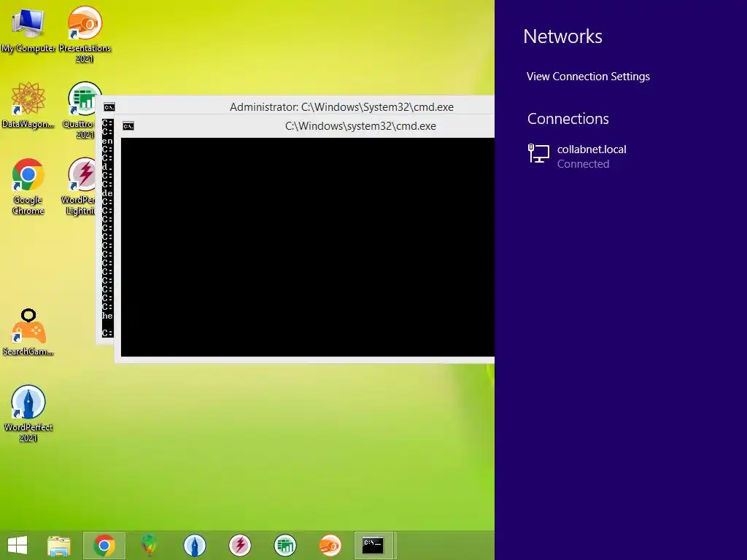Screen dimensions: 747x560
Task: Switch to Chrome in the taskbar
Action: (x=104, y=545)
